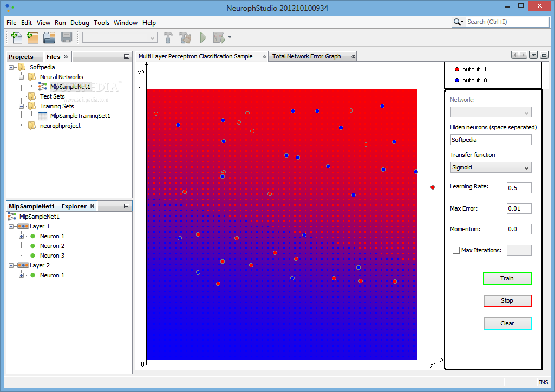Click the INS indicator in status bar
Screen dimensions: 555x392
pyautogui.click(x=543, y=382)
